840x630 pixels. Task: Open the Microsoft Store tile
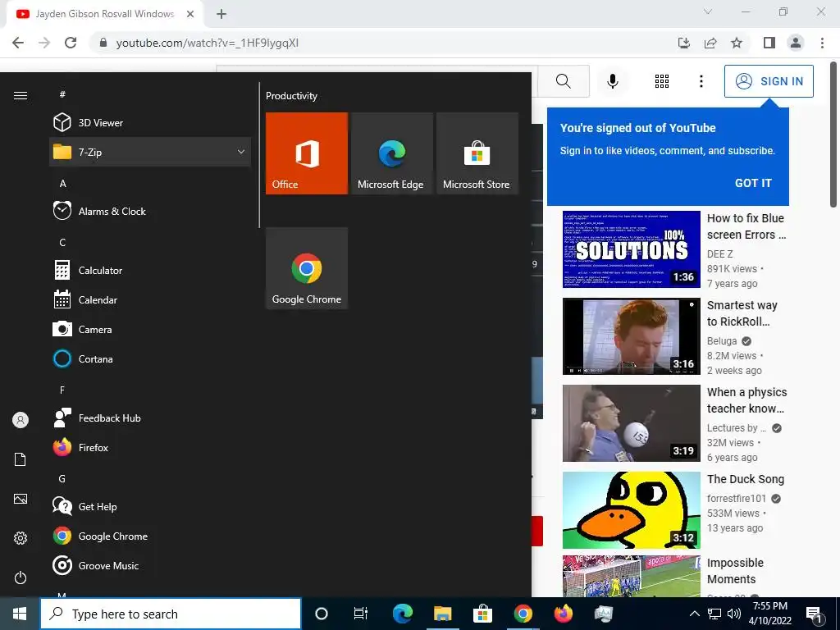click(x=477, y=153)
